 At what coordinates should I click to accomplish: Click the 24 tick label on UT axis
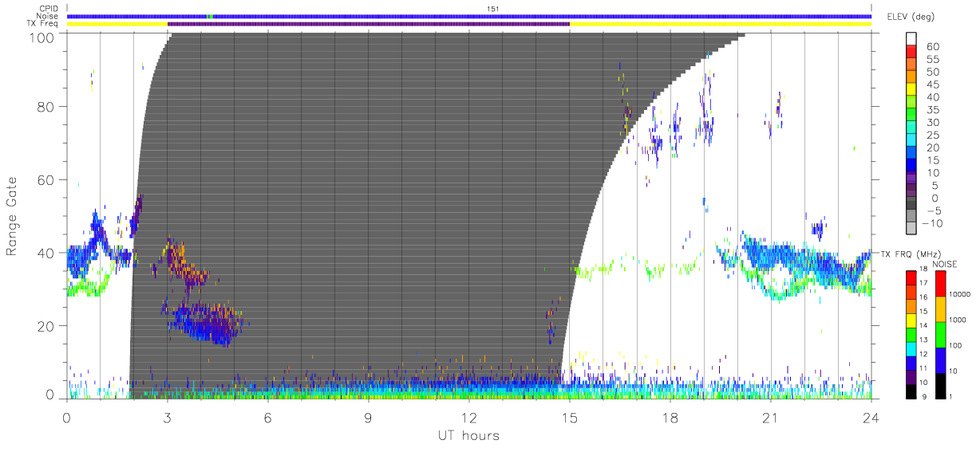tap(871, 417)
